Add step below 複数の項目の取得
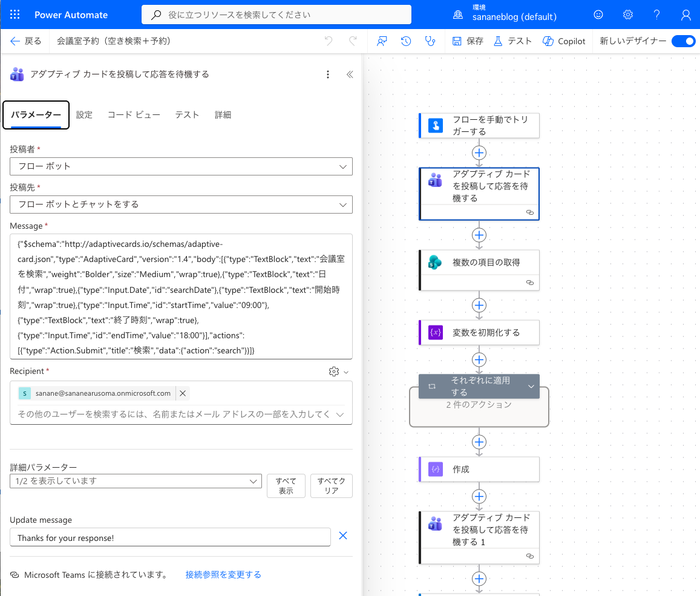Screen dimensions: 700x596 coord(479,306)
